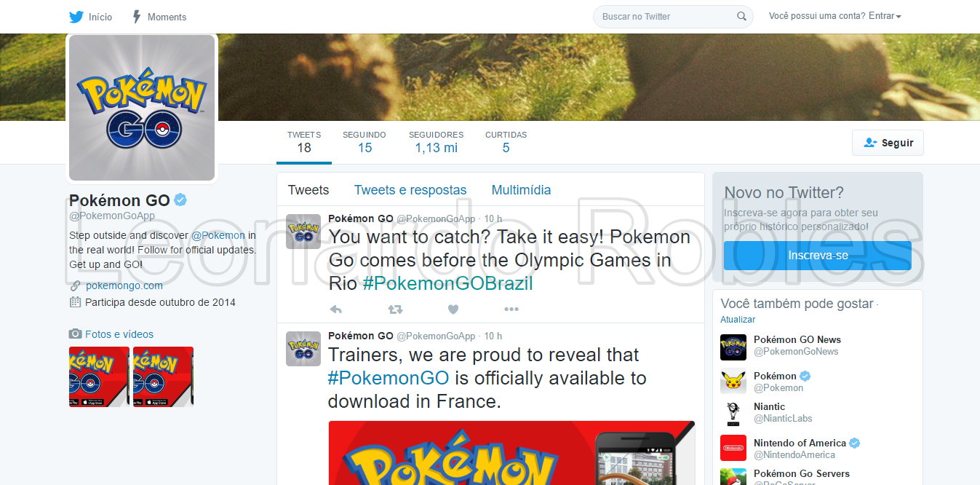The width and height of the screenshot is (980, 485).
Task: Open Nintendo of America account avatar
Action: coord(733,448)
